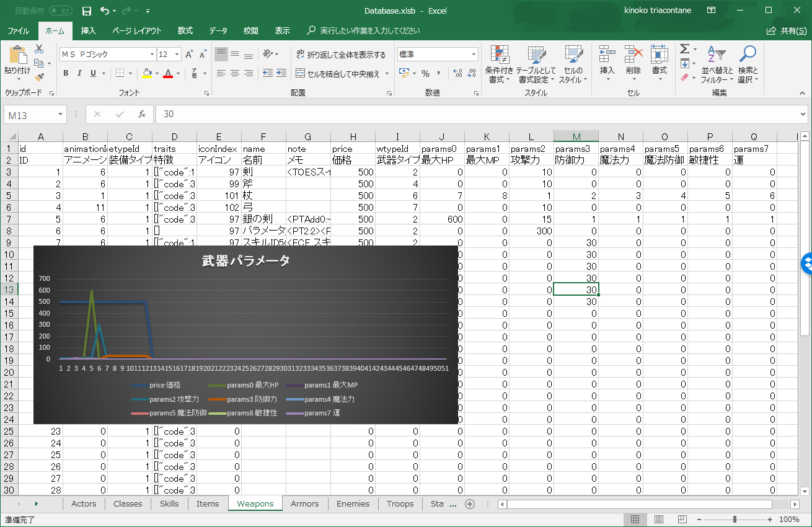Click the 共有 (Share) button
The height and width of the screenshot is (527, 812).
(788, 31)
